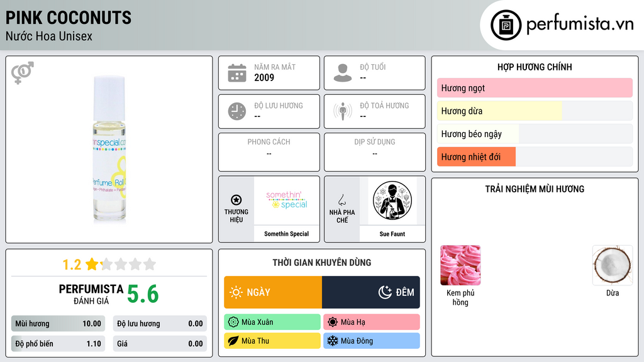Click the Hương béo ngậy accord bar
The image size is (644, 362).
(535, 134)
